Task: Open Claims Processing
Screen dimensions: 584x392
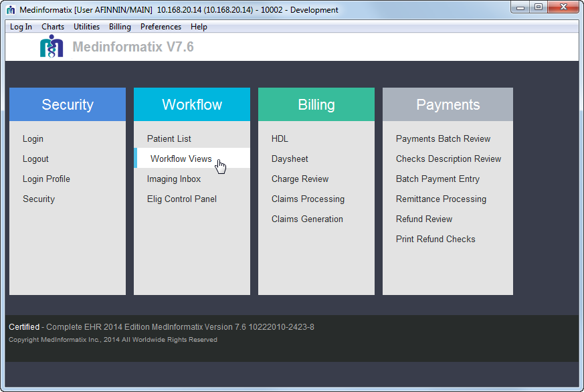Action: tap(308, 199)
